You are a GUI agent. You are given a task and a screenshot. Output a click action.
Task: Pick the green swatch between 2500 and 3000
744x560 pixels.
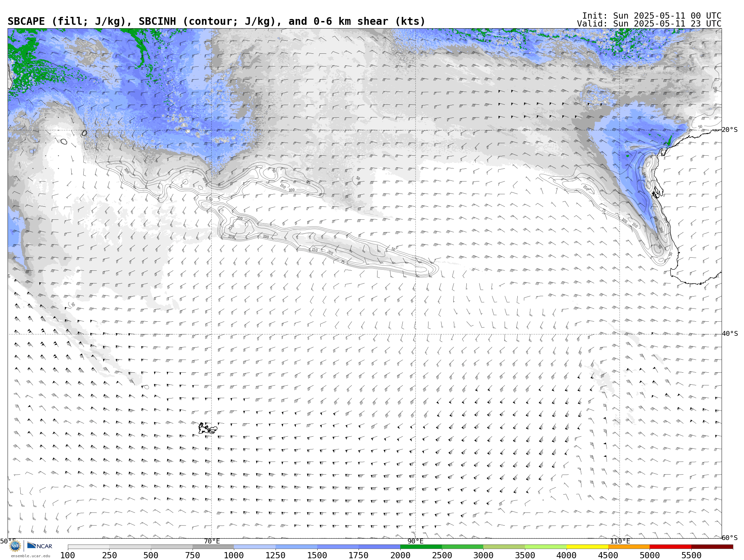(463, 547)
